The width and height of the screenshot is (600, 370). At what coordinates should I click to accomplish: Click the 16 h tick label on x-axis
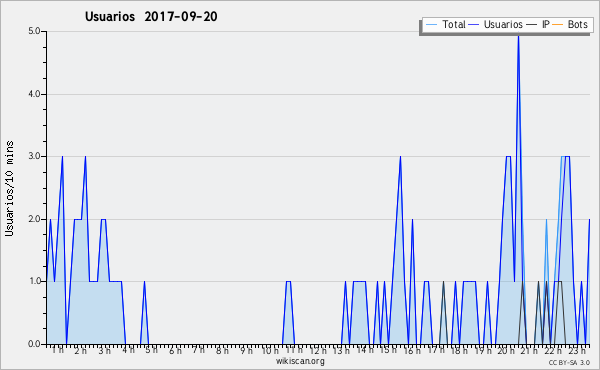(x=412, y=350)
